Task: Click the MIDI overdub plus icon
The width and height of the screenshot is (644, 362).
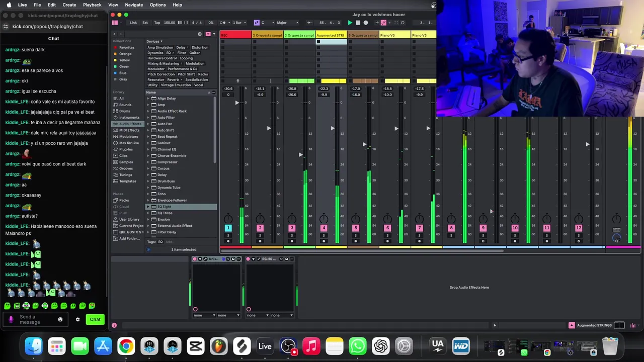Action: (x=376, y=23)
